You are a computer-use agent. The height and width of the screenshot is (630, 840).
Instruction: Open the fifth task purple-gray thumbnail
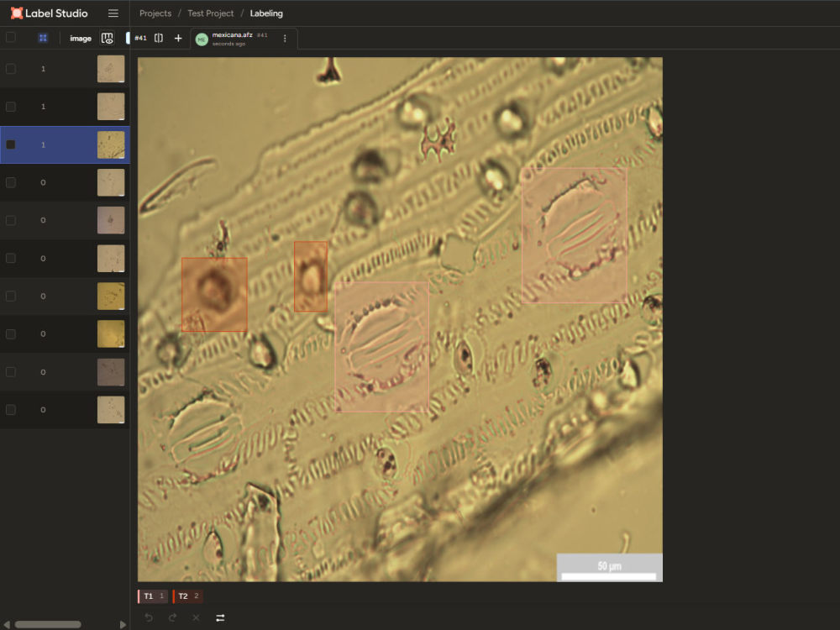click(x=111, y=220)
